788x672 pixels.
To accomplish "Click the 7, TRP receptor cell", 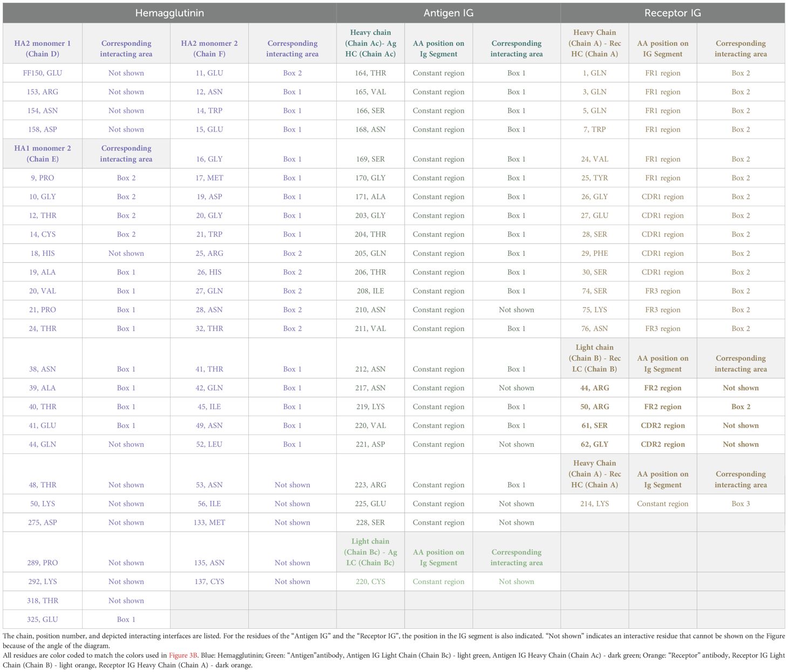I will tap(594, 130).
